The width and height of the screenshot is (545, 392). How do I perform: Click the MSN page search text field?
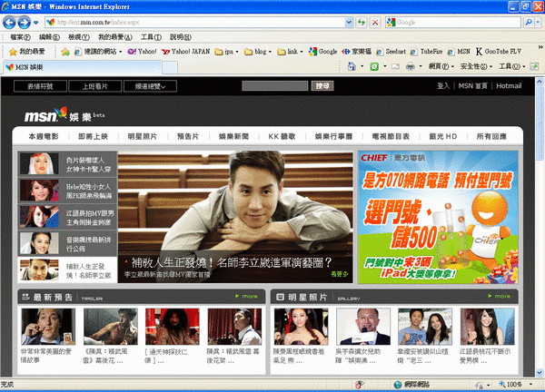275,86
